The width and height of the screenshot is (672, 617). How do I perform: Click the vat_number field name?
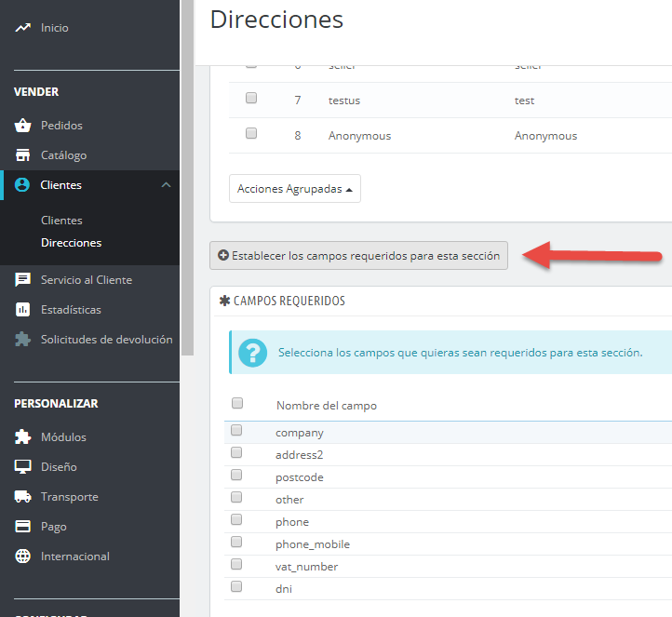306,567
